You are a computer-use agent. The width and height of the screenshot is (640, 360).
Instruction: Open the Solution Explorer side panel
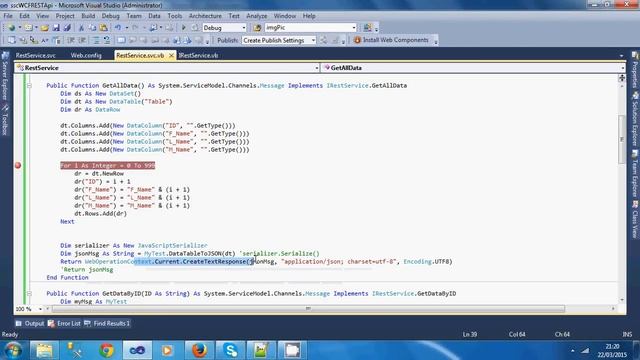[635, 120]
